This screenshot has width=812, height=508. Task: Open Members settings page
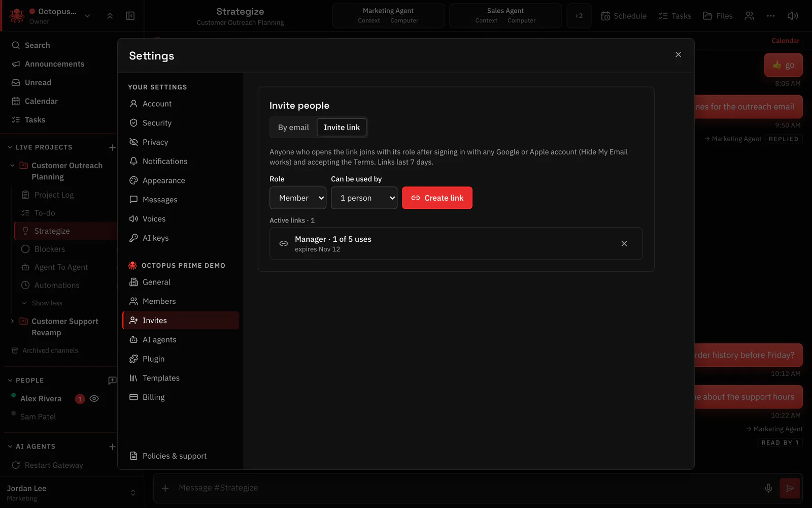pos(181,301)
